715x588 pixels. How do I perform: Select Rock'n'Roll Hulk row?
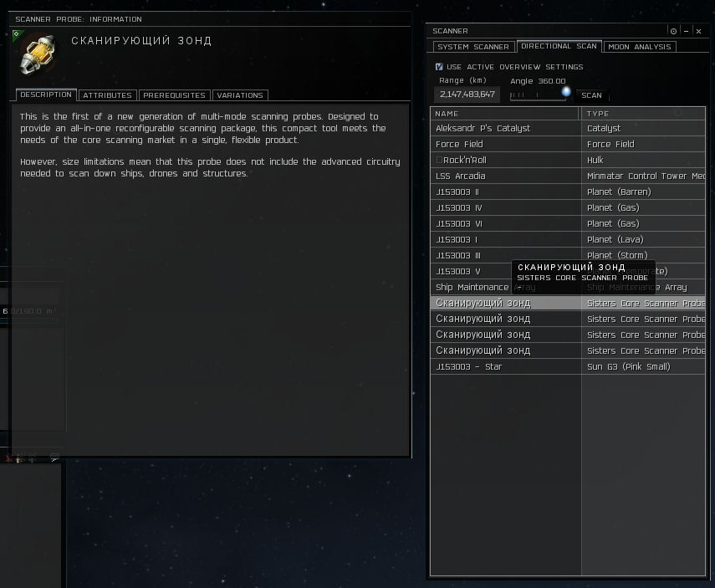[568, 160]
